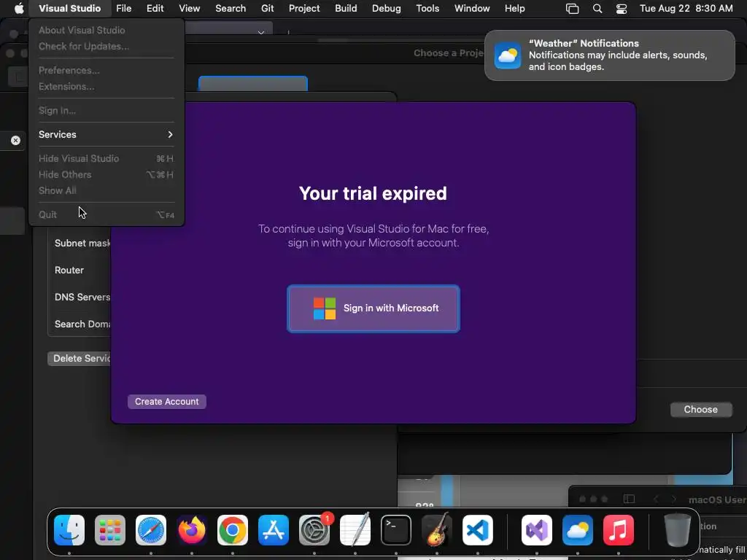Open the Search menu

pyautogui.click(x=231, y=8)
